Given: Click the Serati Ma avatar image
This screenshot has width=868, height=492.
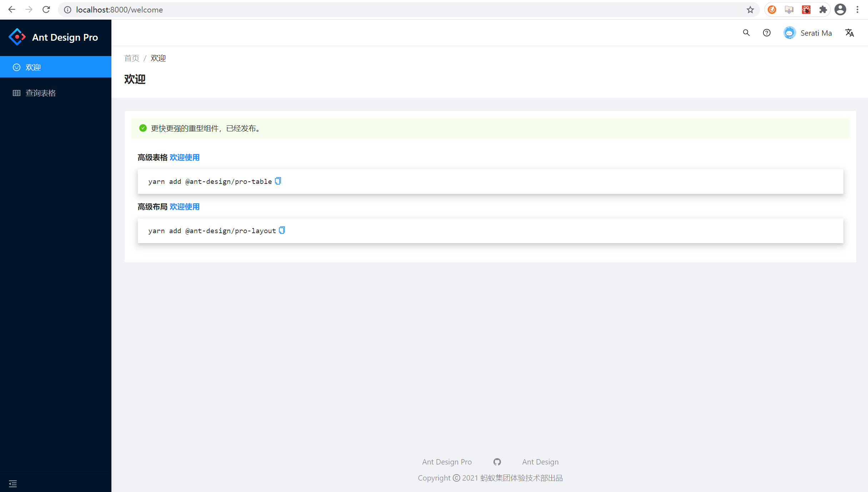Looking at the screenshot, I should point(789,33).
